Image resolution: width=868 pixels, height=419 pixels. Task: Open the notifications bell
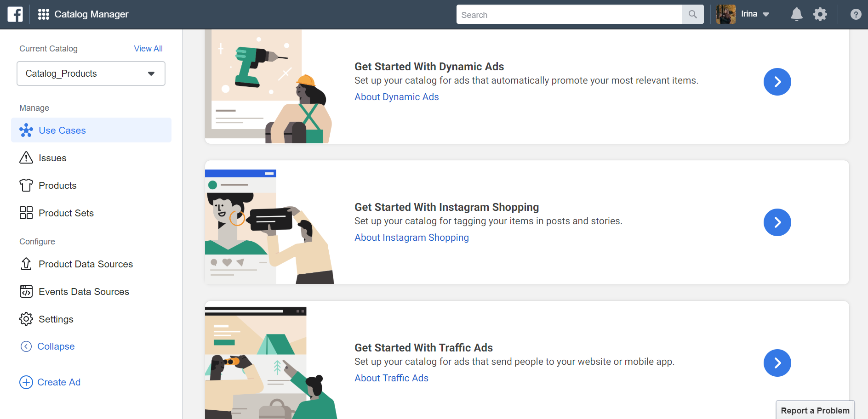click(x=796, y=15)
